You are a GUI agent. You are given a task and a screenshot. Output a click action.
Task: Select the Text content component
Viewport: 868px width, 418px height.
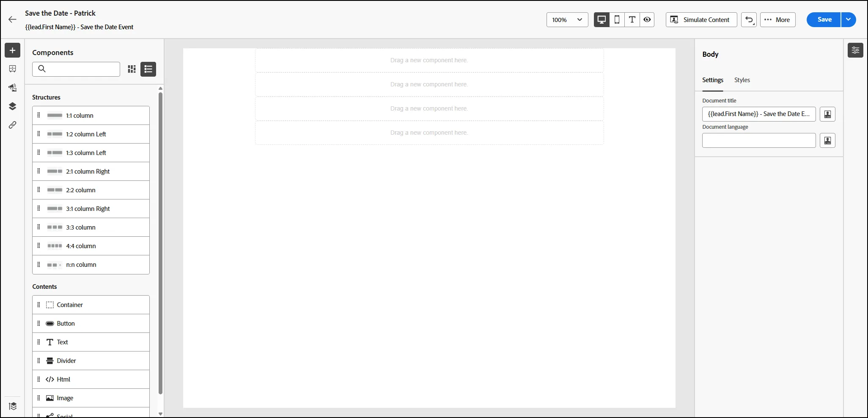[x=91, y=342]
